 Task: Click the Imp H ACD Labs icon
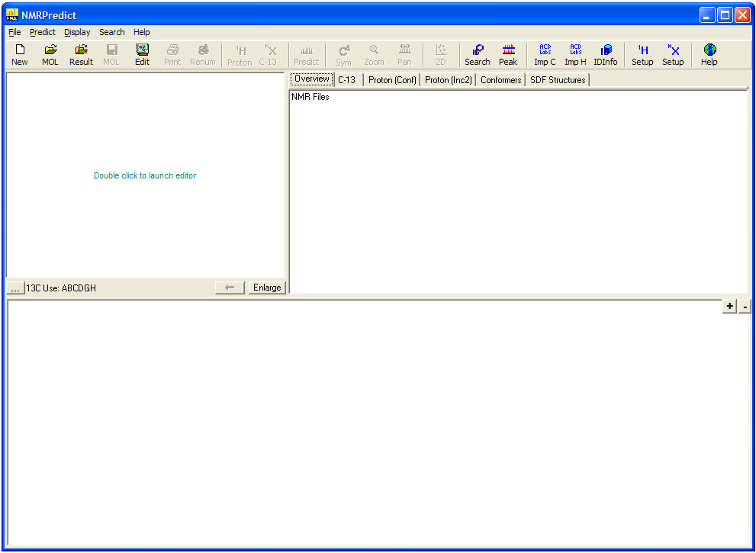click(576, 55)
